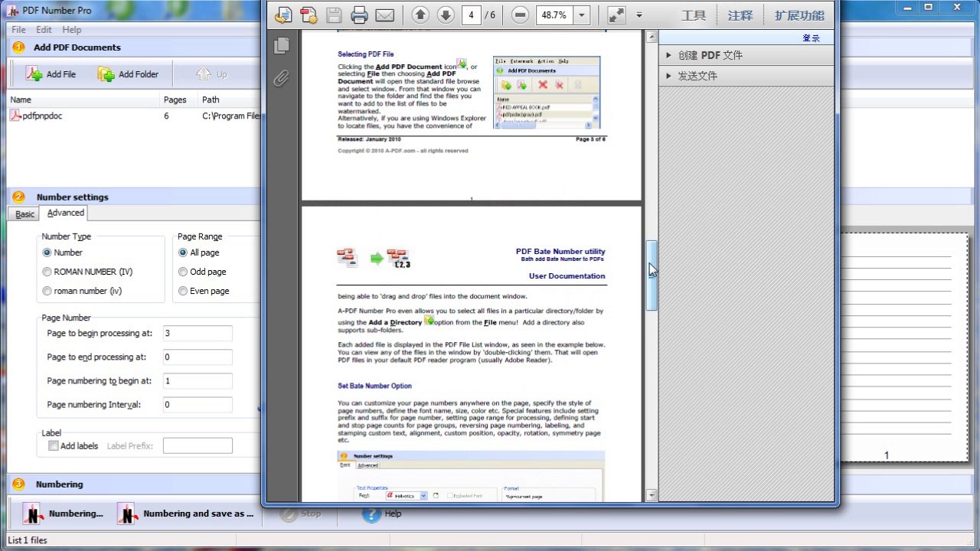Screen dimensions: 980x551
Task: Open the 扩展功能 extended features pane
Action: pos(799,15)
